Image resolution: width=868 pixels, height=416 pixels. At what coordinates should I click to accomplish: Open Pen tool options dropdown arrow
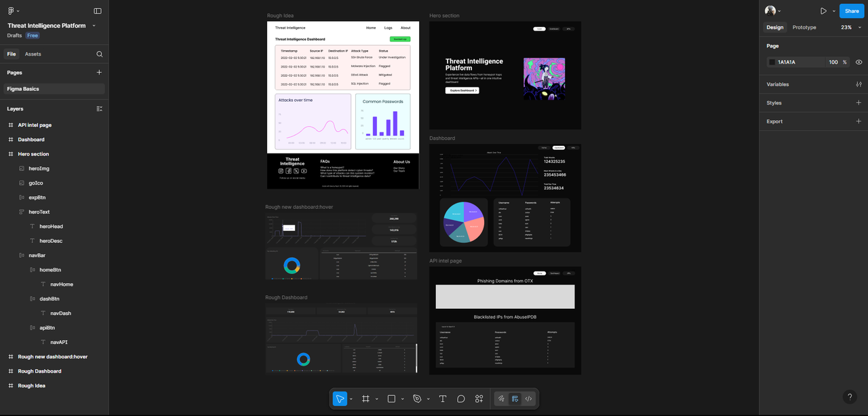pos(428,399)
